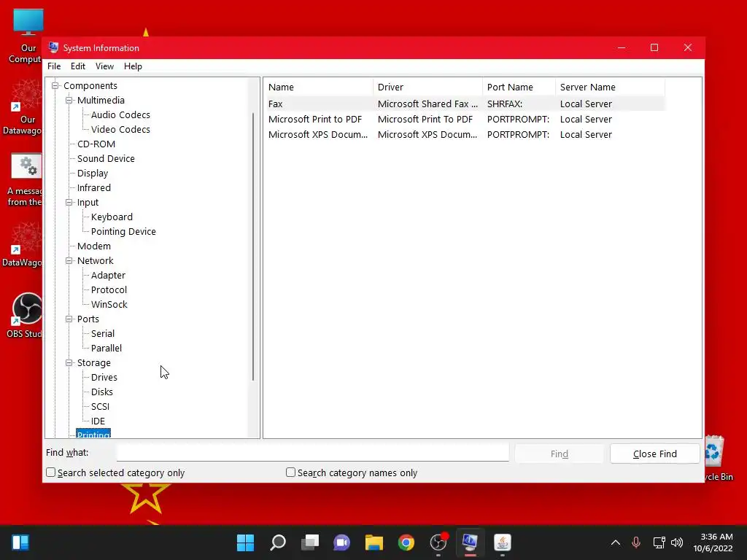The width and height of the screenshot is (747, 560).
Task: Select Protocol tree item
Action: pos(109,290)
